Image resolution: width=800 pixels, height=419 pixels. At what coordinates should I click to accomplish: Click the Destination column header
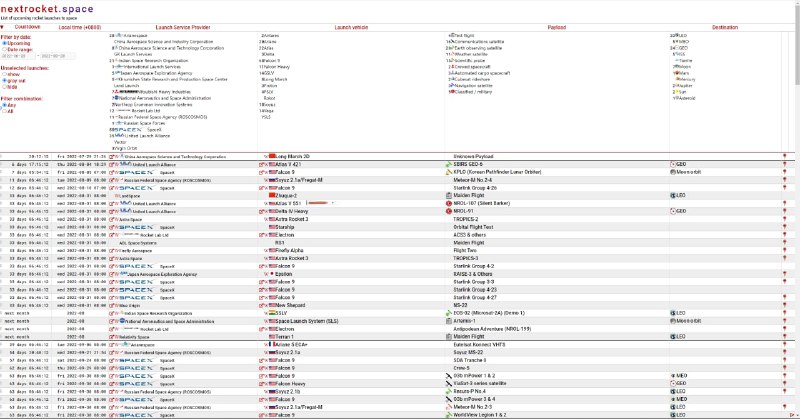click(725, 27)
